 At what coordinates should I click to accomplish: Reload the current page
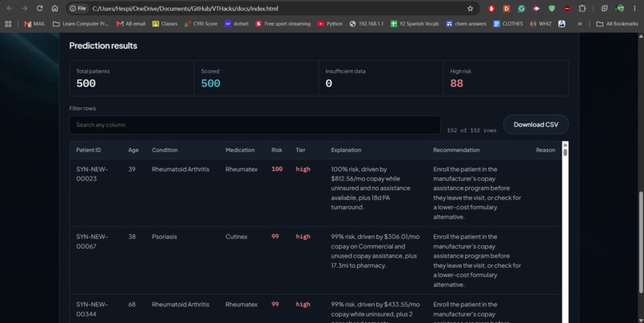39,8
